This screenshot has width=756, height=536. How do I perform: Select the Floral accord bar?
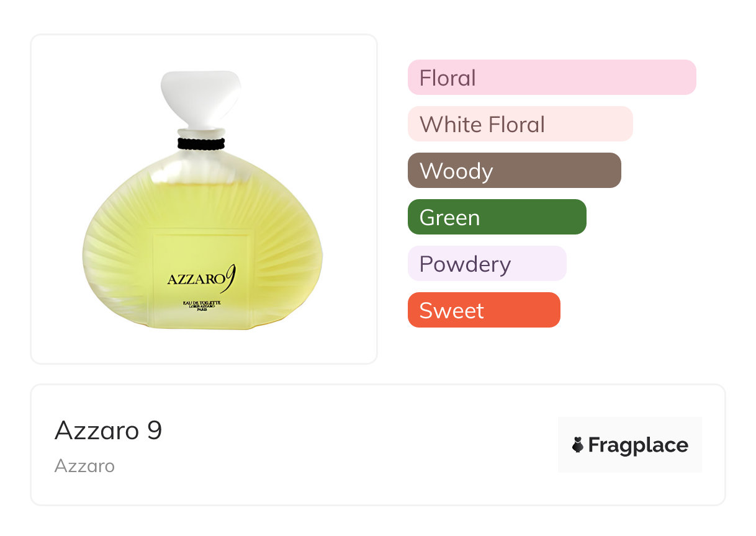(551, 78)
